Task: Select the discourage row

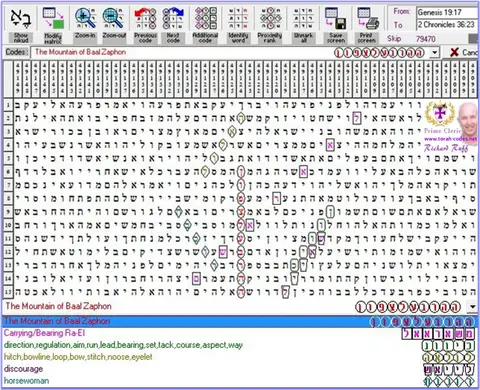Action: click(x=240, y=369)
